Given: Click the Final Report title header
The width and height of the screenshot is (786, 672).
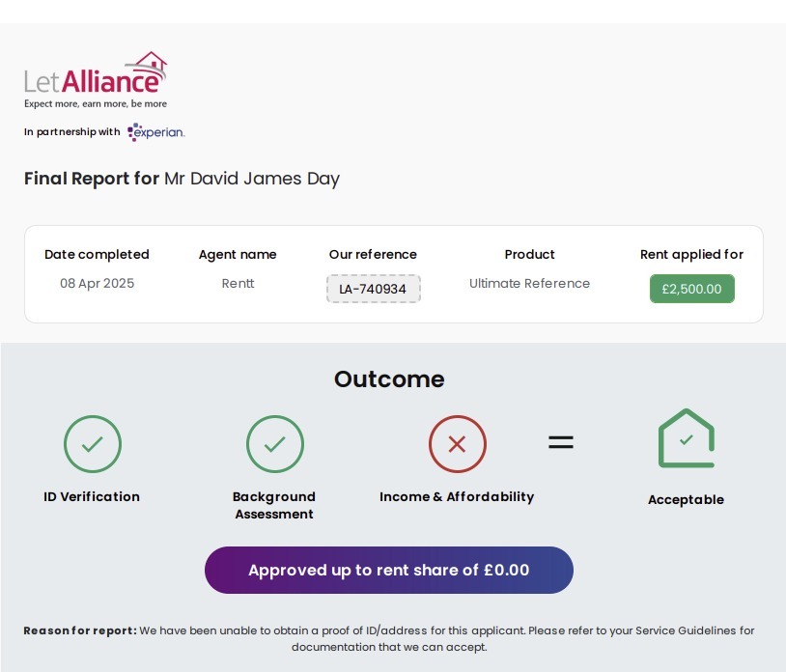Looking at the screenshot, I should (x=182, y=179).
